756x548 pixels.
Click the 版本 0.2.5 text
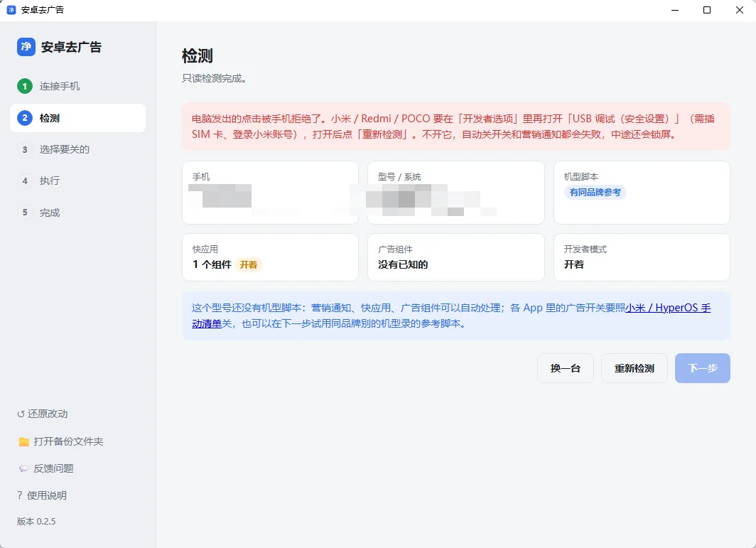point(36,522)
